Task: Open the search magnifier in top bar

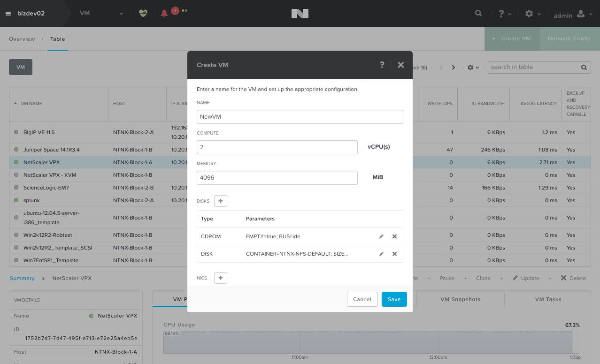Action: pyautogui.click(x=478, y=14)
